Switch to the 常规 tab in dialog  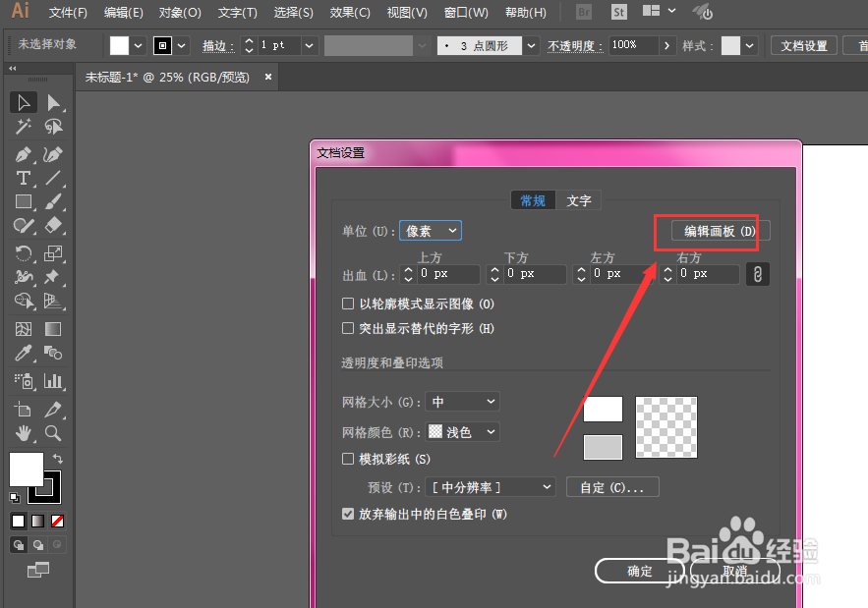(x=533, y=200)
